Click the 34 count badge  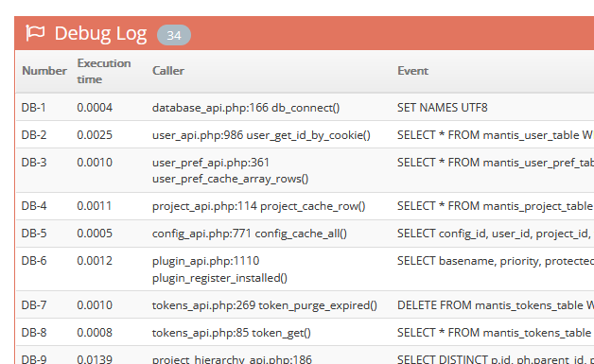pyautogui.click(x=174, y=35)
